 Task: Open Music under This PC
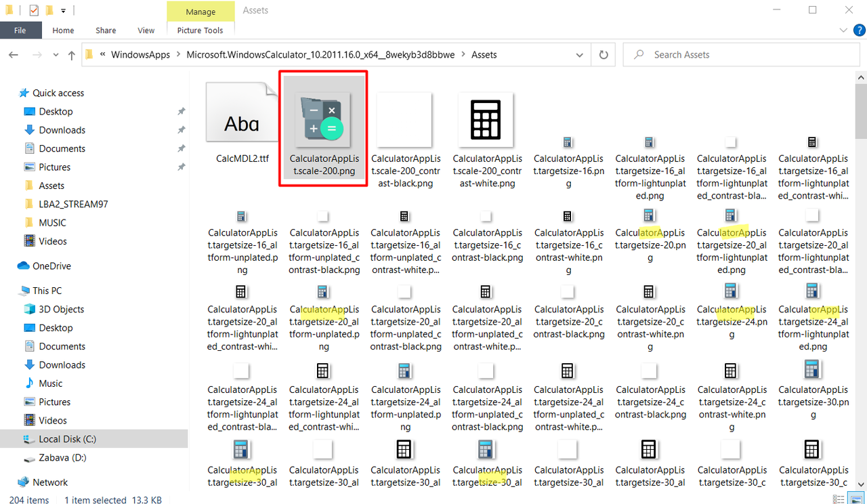coord(50,383)
